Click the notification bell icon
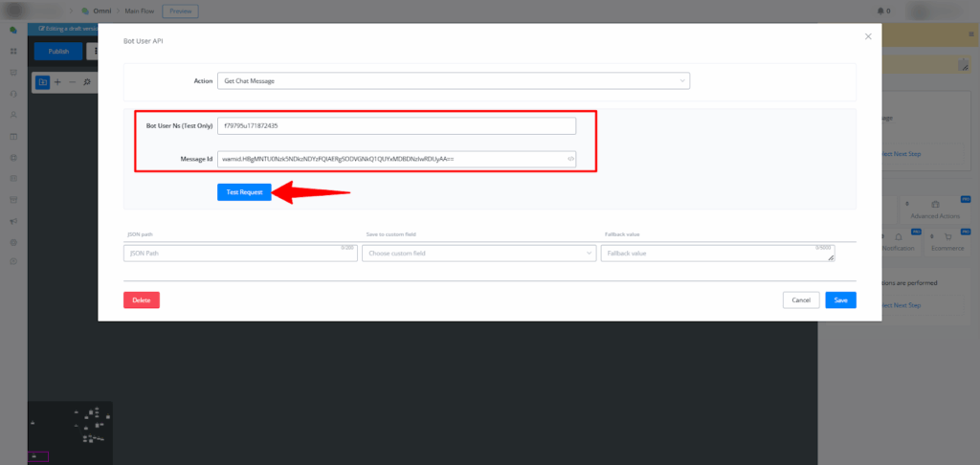Viewport: 980px width, 465px height. [x=880, y=11]
